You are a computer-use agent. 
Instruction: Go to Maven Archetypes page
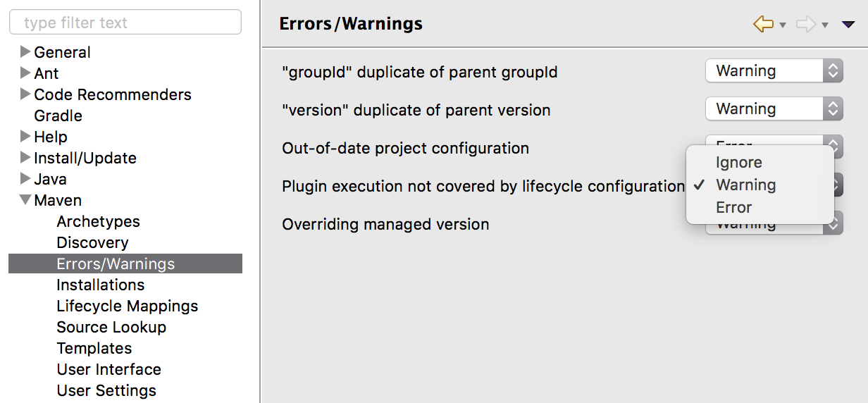pyautogui.click(x=98, y=221)
